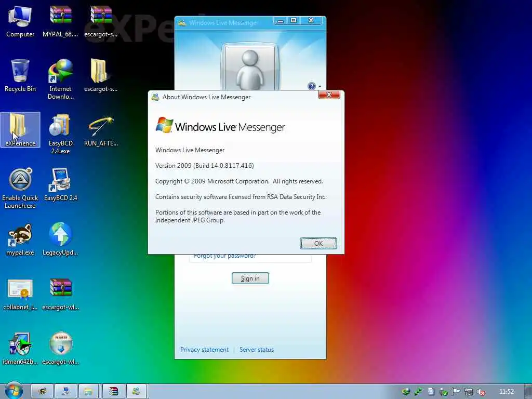The image size is (532, 399).
Task: Select the collabnet_l... certificate icon
Action: (x=20, y=294)
